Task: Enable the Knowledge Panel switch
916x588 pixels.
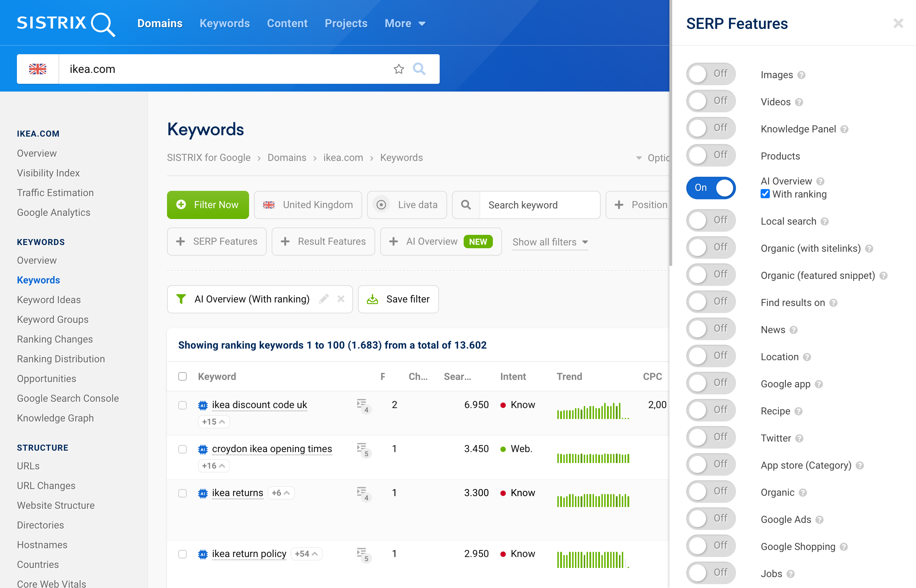Action: [711, 128]
